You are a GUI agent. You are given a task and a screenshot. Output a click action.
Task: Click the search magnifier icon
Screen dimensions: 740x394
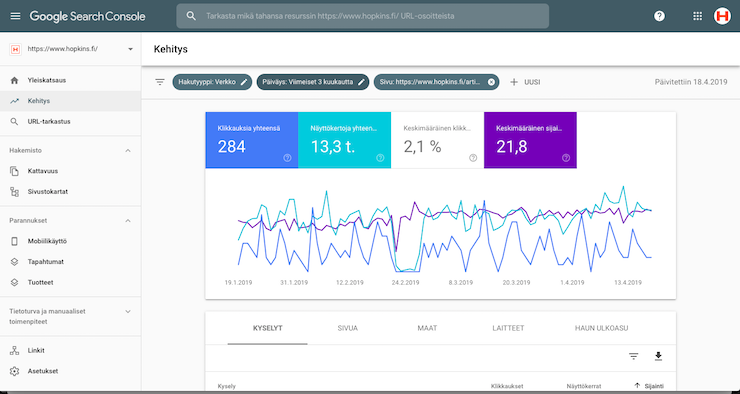191,16
